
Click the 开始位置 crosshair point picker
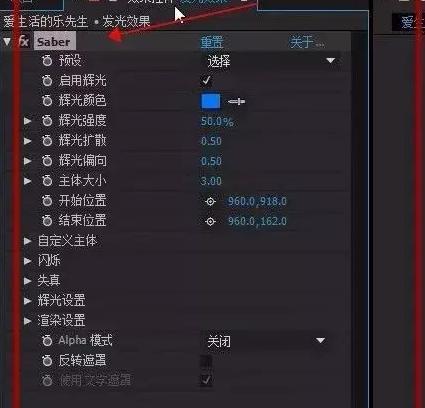tap(210, 201)
